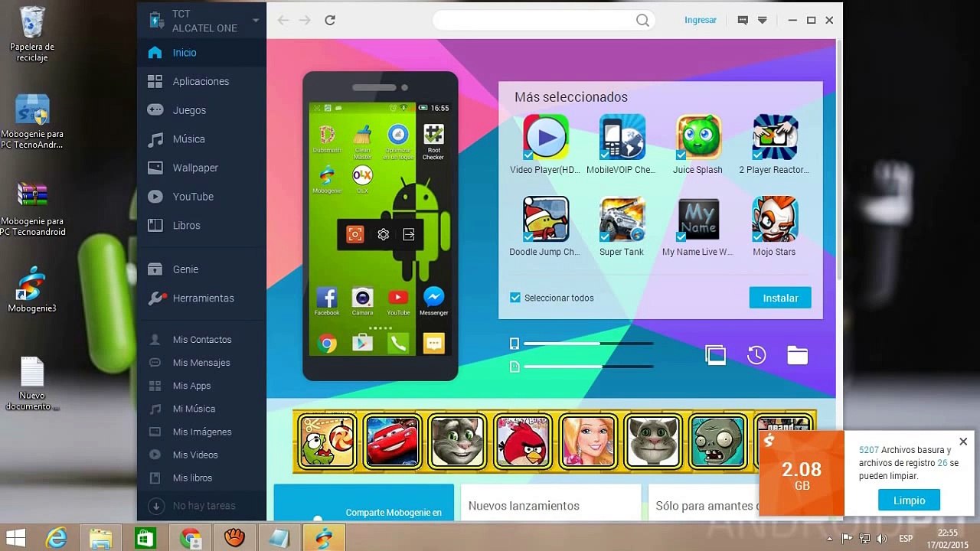Click the SD card storage usage bar
The image size is (980, 551).
(x=589, y=367)
